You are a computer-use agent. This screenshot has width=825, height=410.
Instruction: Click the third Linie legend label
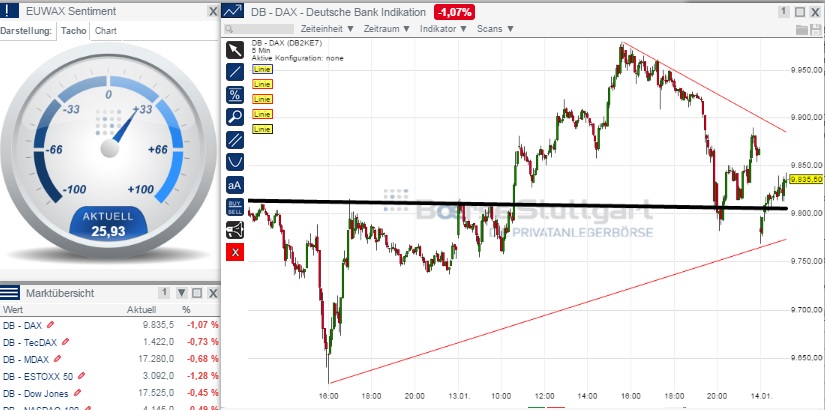[262, 99]
